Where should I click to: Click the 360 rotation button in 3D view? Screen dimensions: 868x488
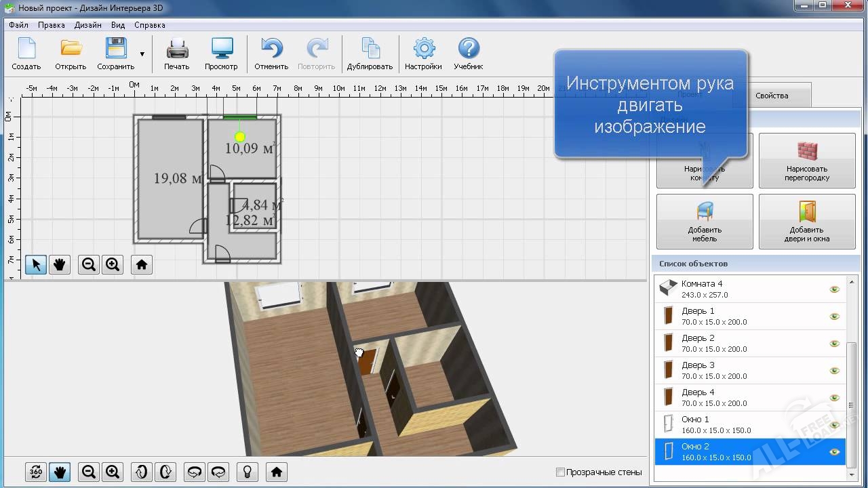click(36, 472)
